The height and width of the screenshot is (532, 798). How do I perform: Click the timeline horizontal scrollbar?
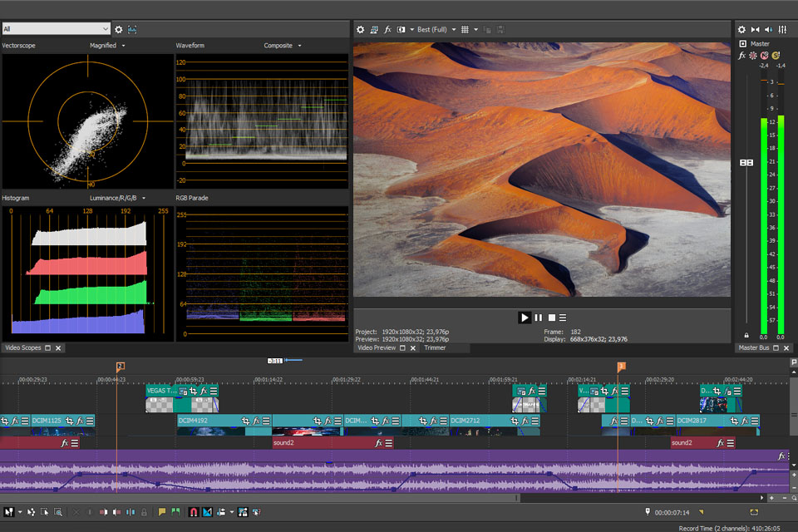coord(259,498)
